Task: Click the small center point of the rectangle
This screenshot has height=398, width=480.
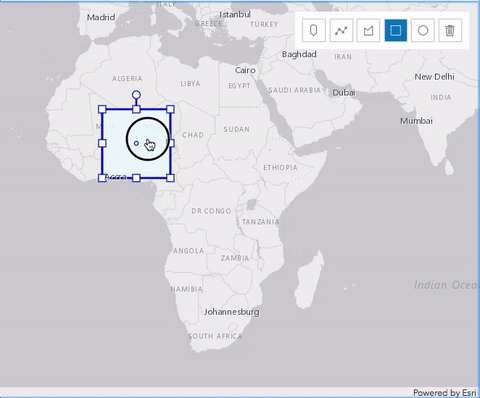Action: pos(136,143)
